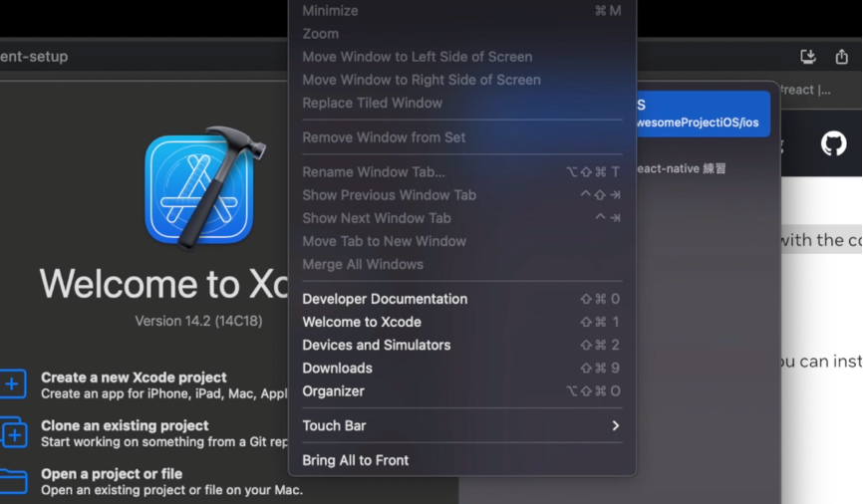Choose Show Next Window Tab
The height and width of the screenshot is (504, 863).
point(462,218)
